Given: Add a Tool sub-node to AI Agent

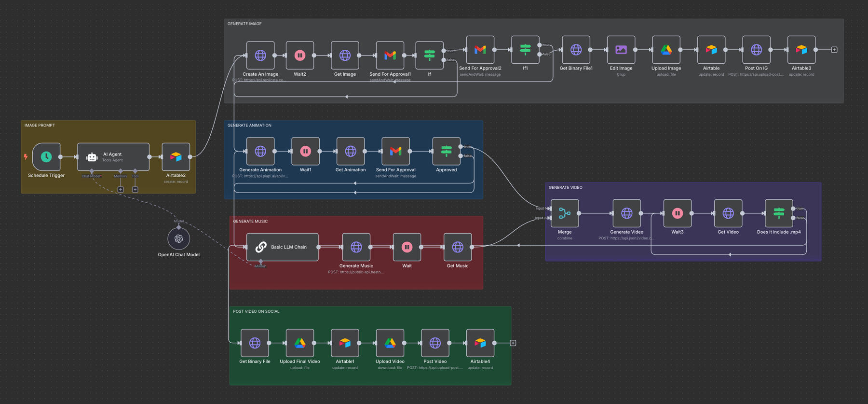Looking at the screenshot, I should pyautogui.click(x=135, y=190).
